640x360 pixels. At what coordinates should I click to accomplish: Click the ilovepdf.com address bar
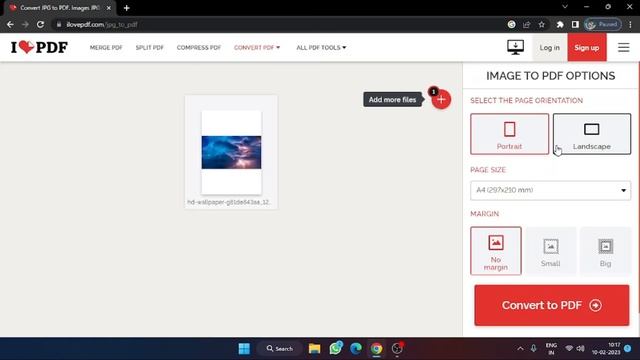(x=278, y=24)
